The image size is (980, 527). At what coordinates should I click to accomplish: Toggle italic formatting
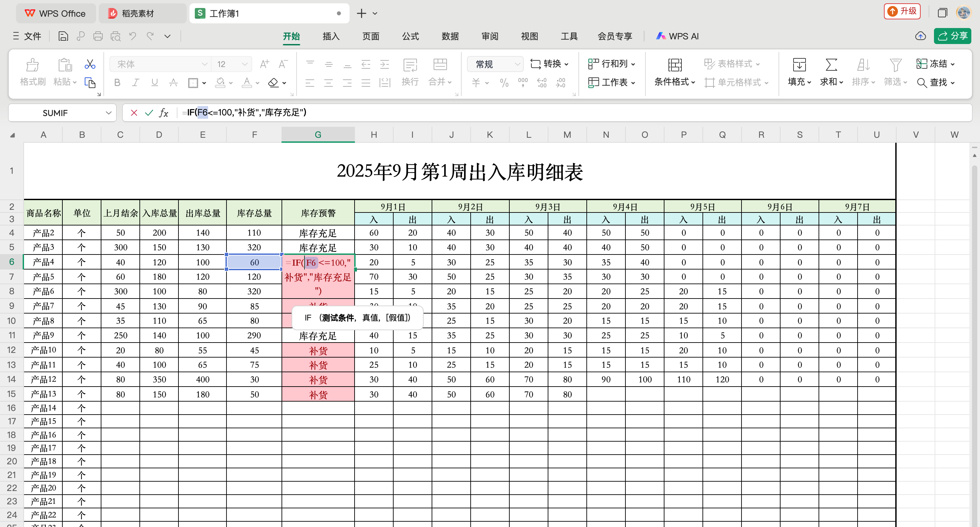click(135, 83)
